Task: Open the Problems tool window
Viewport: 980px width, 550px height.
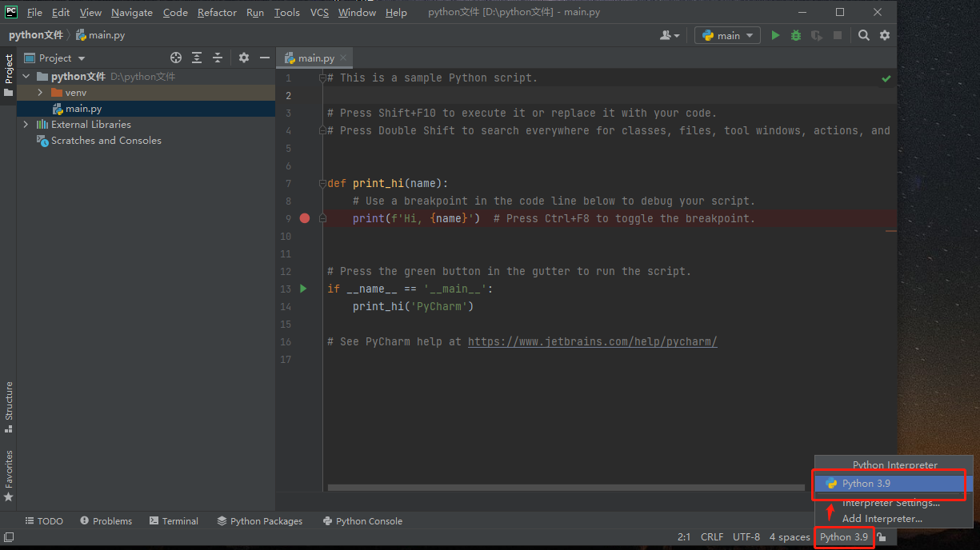Action: [x=106, y=521]
